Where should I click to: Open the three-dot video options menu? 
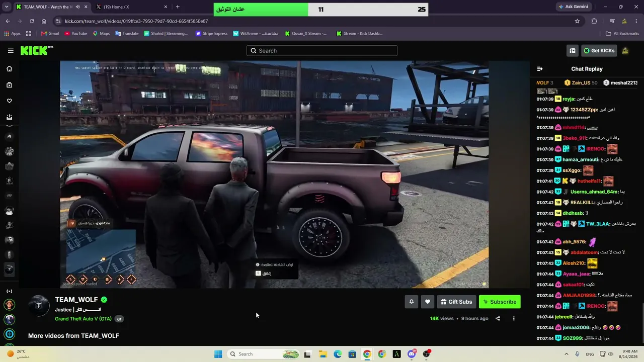pos(514,318)
